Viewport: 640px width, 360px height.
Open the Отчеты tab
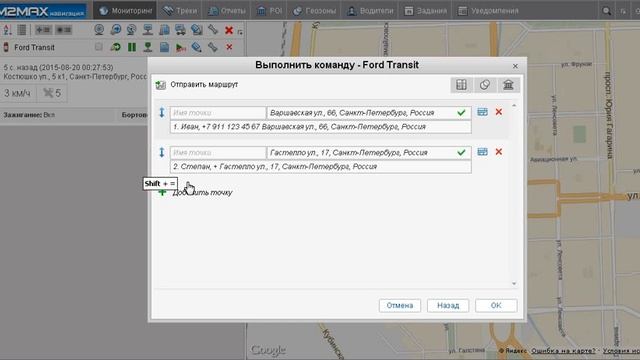coord(227,11)
